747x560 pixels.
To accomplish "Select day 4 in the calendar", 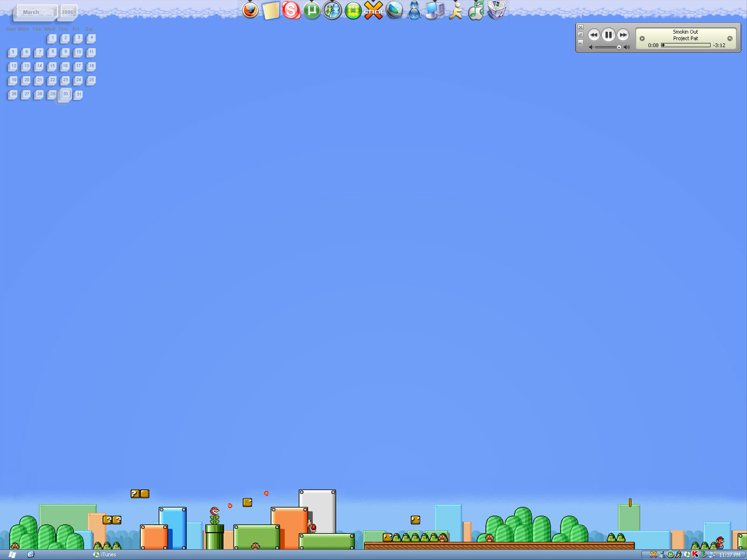I will point(91,38).
